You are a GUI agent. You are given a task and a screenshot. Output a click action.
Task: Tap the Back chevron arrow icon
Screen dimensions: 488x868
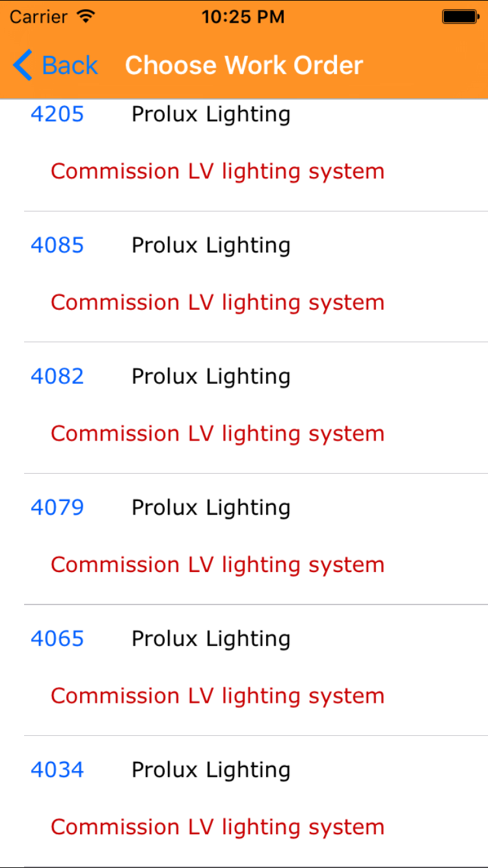pos(22,66)
